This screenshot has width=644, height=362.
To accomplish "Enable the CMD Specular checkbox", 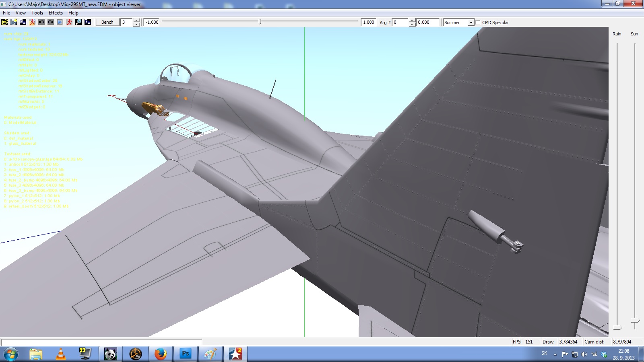I will click(x=478, y=22).
